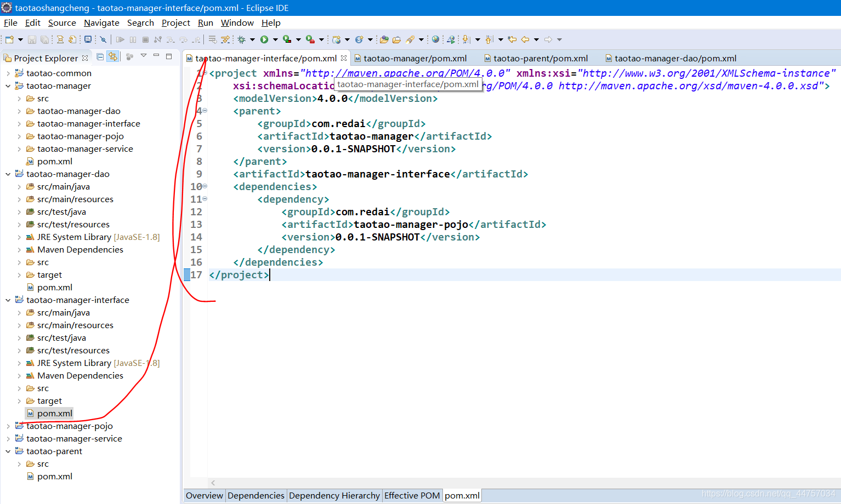The width and height of the screenshot is (841, 504).
Task: Open the New wizard dropdown arrow
Action: click(x=20, y=39)
